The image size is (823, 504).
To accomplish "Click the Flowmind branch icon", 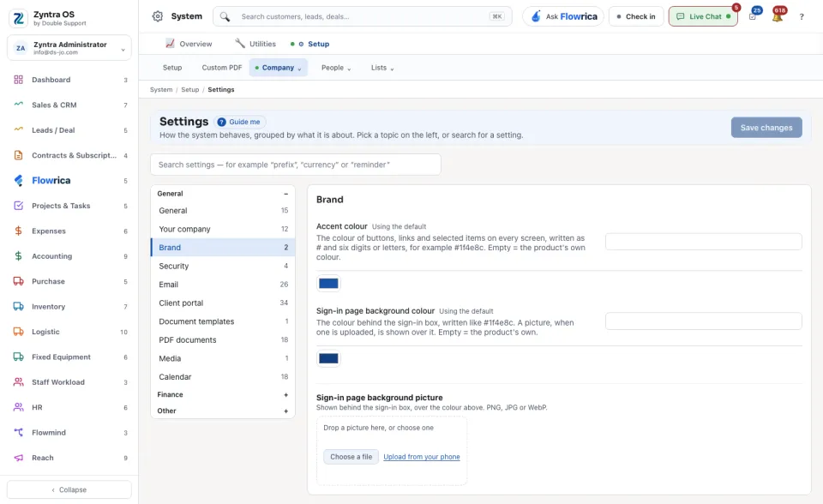I will pos(18,432).
